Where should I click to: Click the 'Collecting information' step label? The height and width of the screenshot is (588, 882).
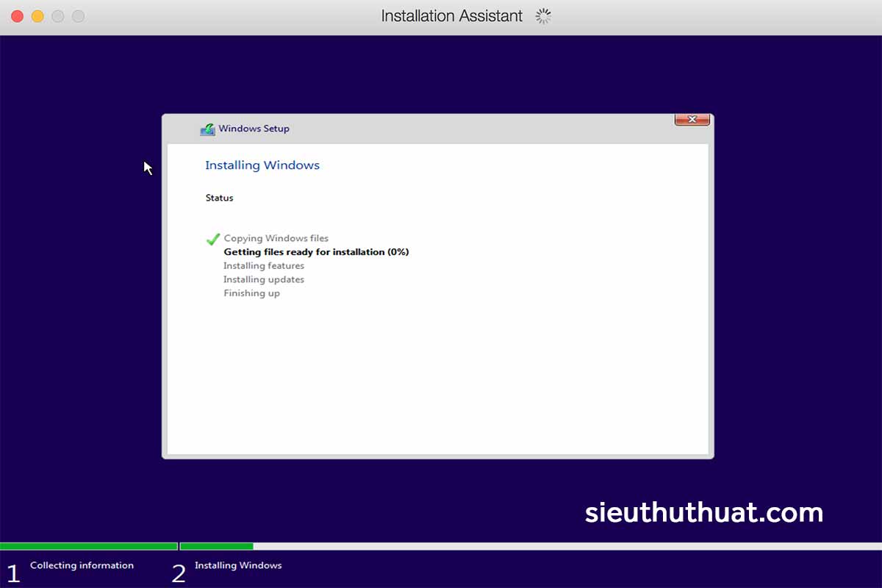(82, 565)
